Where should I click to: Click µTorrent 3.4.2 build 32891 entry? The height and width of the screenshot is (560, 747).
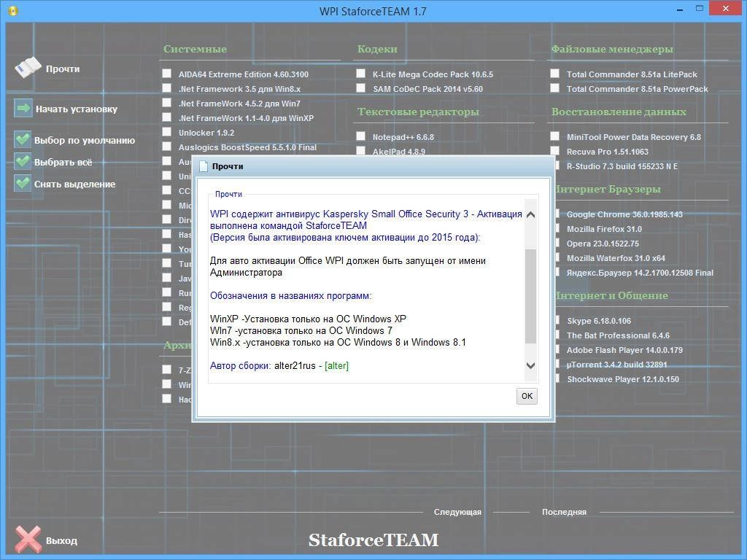click(617, 365)
